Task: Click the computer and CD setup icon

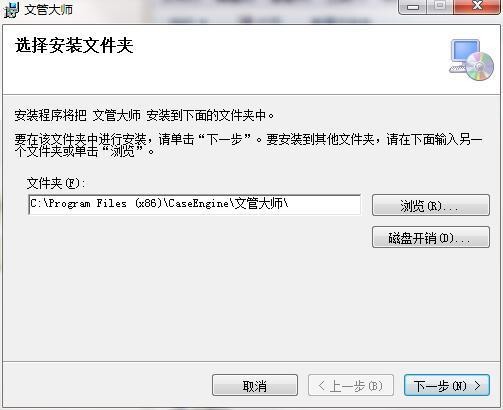Action: (x=471, y=60)
